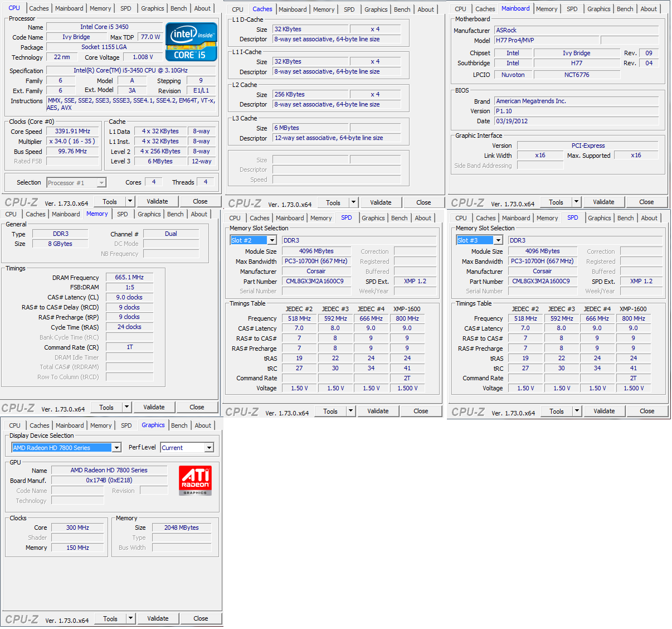The width and height of the screenshot is (672, 629).
Task: Open Tools dropdown arrow in Graphics window
Action: 131,618
